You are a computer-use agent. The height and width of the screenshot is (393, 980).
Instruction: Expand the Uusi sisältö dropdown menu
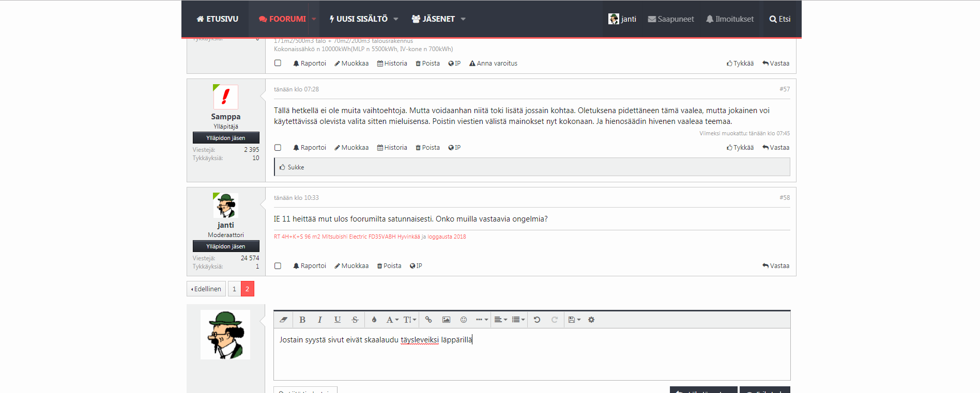point(363,19)
